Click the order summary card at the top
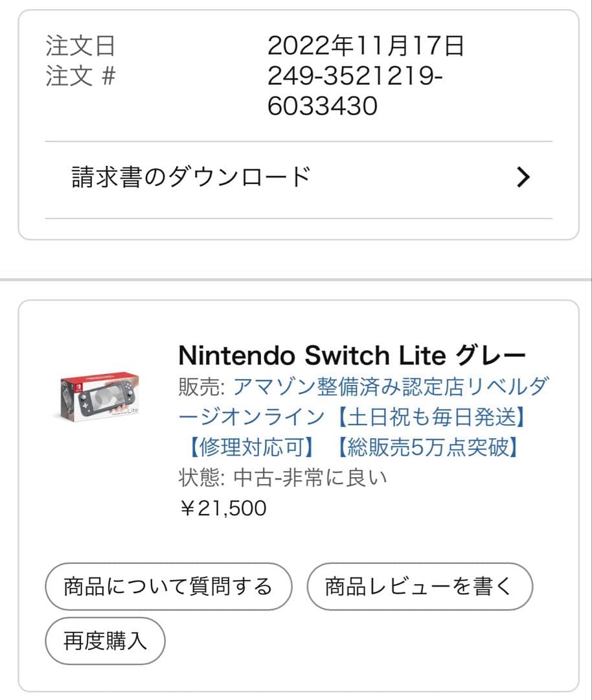 click(296, 123)
